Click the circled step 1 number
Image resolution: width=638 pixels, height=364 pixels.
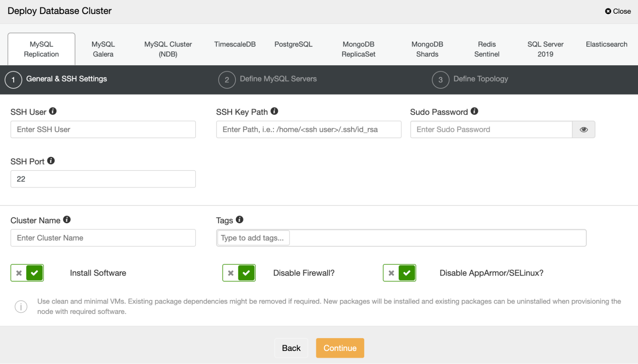point(13,80)
